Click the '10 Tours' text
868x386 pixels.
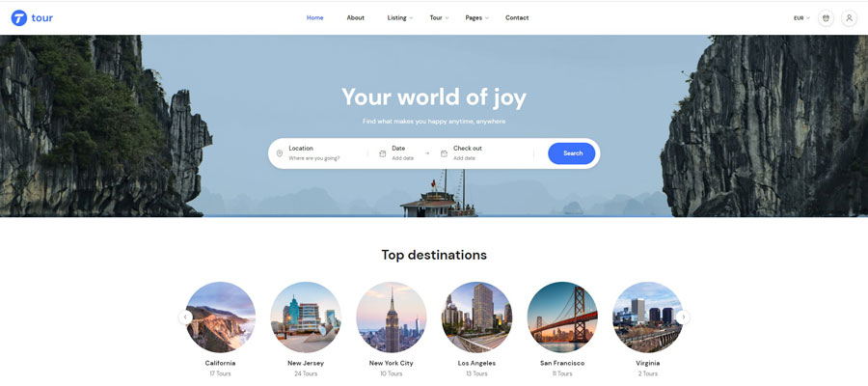392,373
